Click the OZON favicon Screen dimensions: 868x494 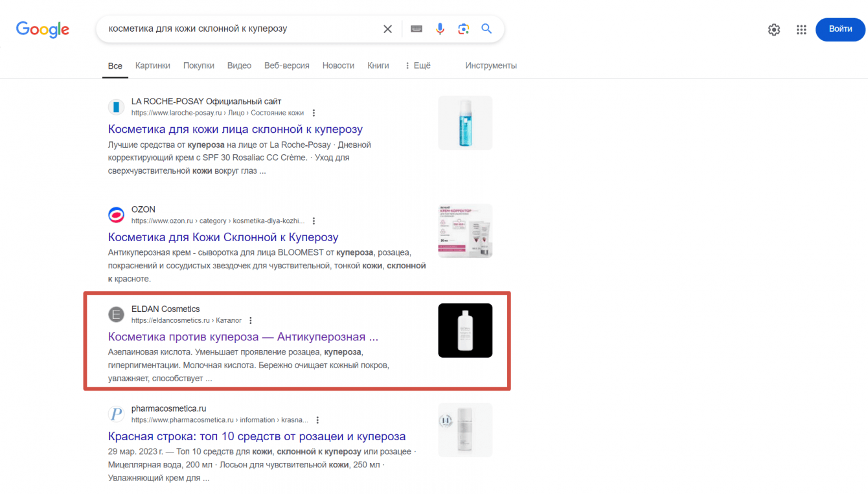[116, 215]
